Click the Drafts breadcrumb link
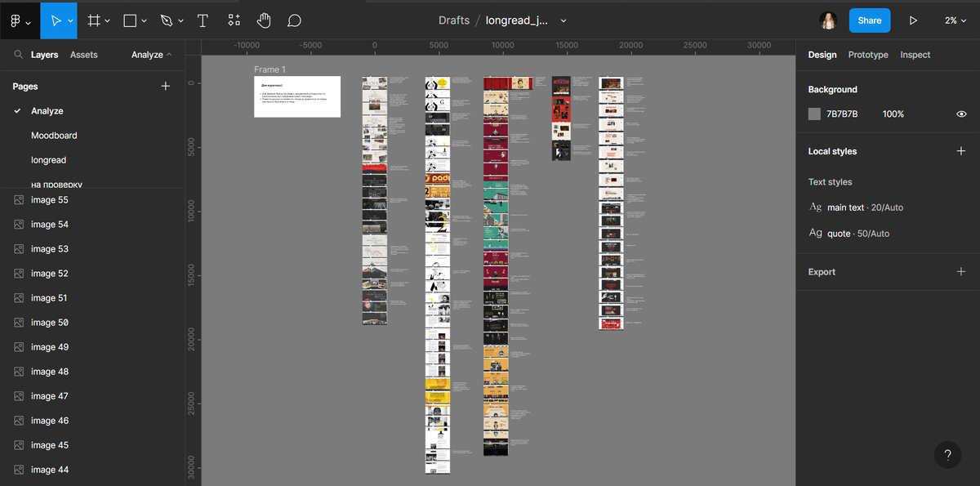Image resolution: width=980 pixels, height=486 pixels. [453, 20]
